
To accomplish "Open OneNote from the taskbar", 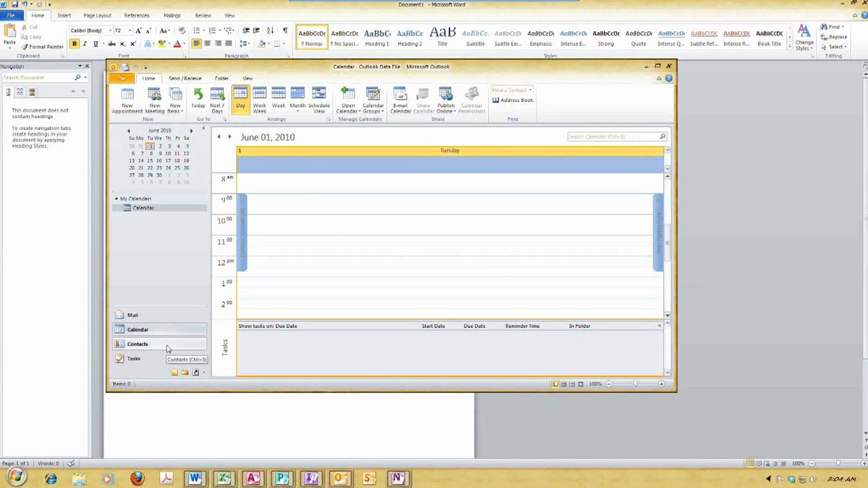I will pos(397,479).
